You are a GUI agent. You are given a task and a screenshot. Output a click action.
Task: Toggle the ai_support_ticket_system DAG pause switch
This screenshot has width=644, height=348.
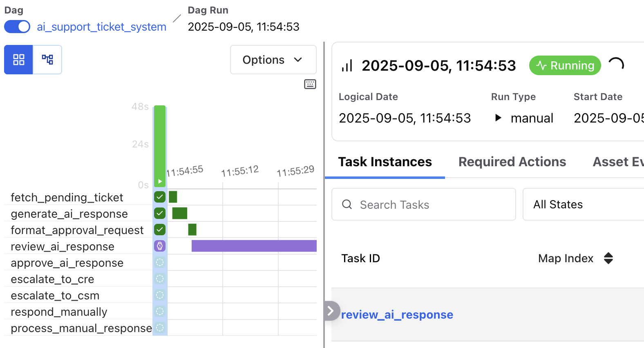(x=17, y=27)
